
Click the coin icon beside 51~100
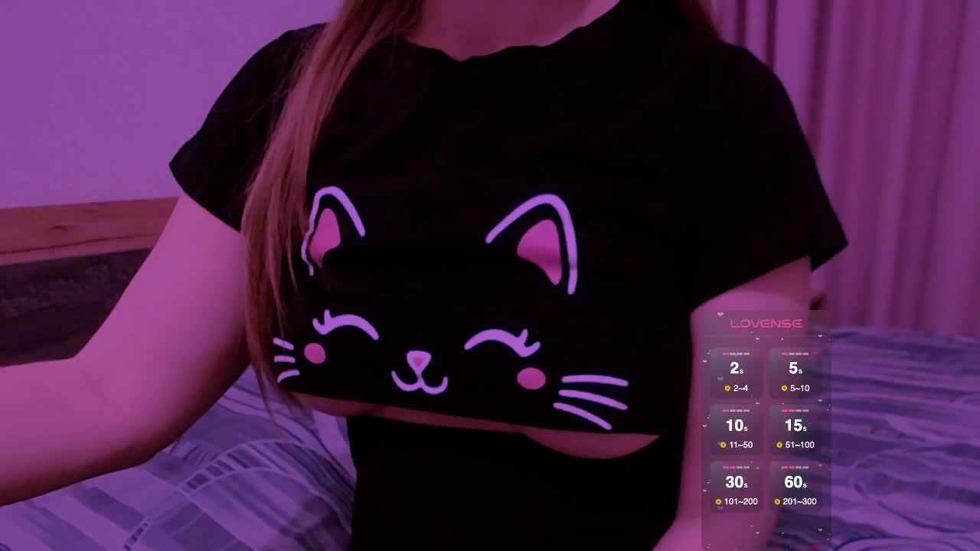(779, 445)
